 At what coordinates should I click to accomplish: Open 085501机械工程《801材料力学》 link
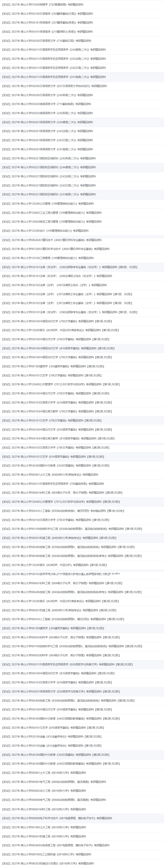(x=44, y=836)
